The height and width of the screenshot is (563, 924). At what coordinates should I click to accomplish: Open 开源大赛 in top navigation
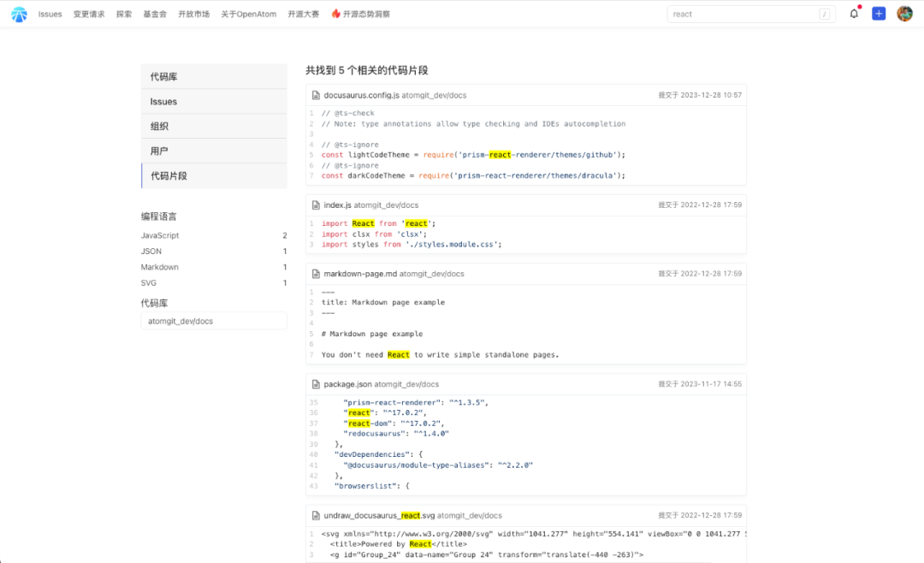pyautogui.click(x=304, y=15)
